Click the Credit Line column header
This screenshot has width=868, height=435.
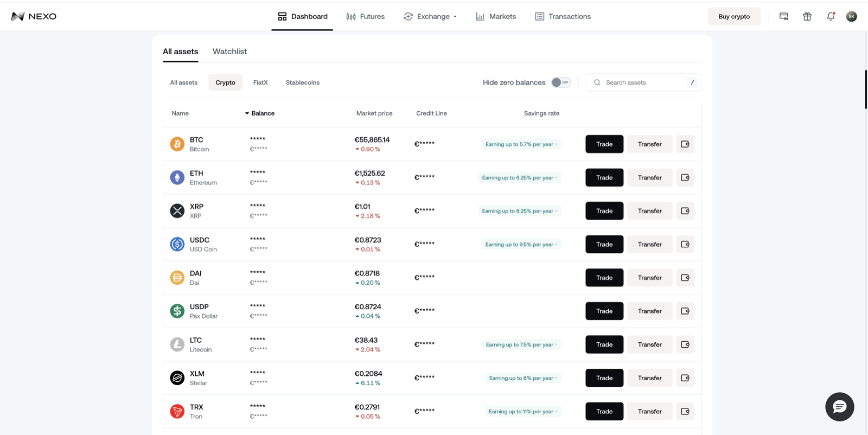[x=431, y=113]
